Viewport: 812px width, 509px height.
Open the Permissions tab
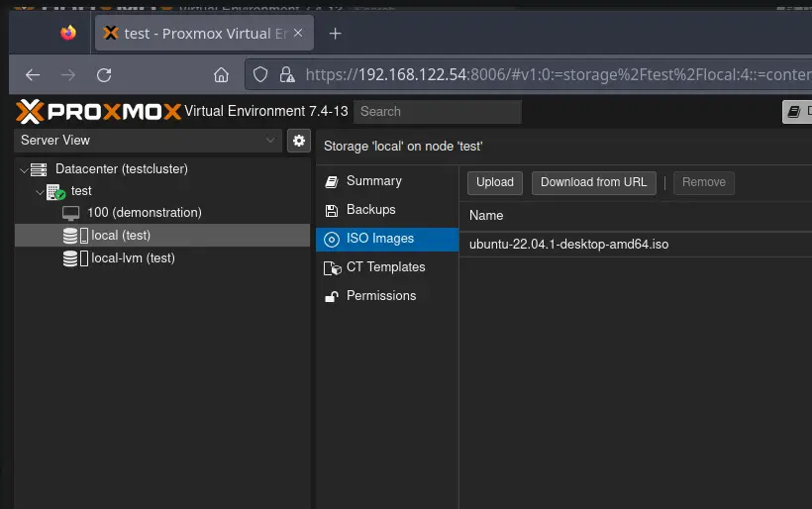coord(387,296)
